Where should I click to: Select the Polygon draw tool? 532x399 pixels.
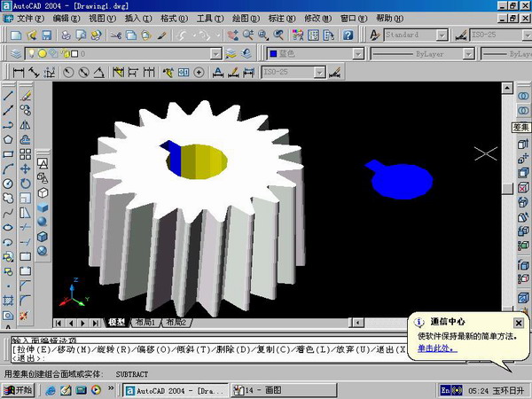coord(8,139)
